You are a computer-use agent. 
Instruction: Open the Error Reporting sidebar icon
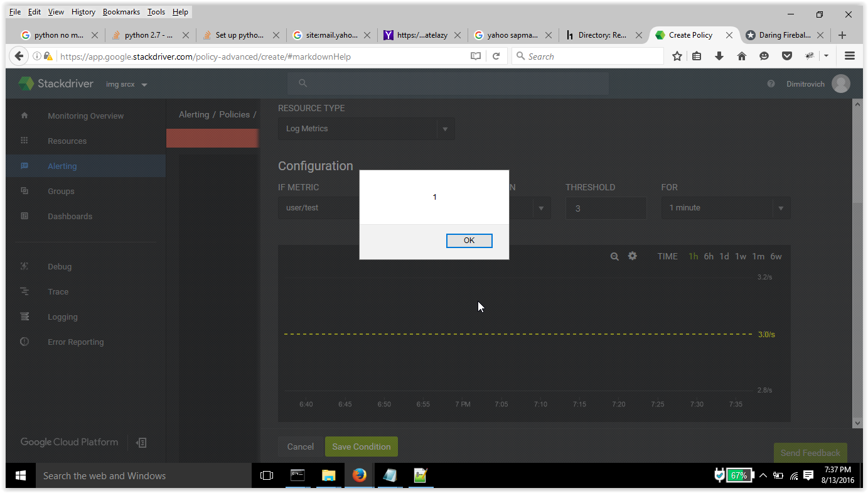tap(24, 342)
